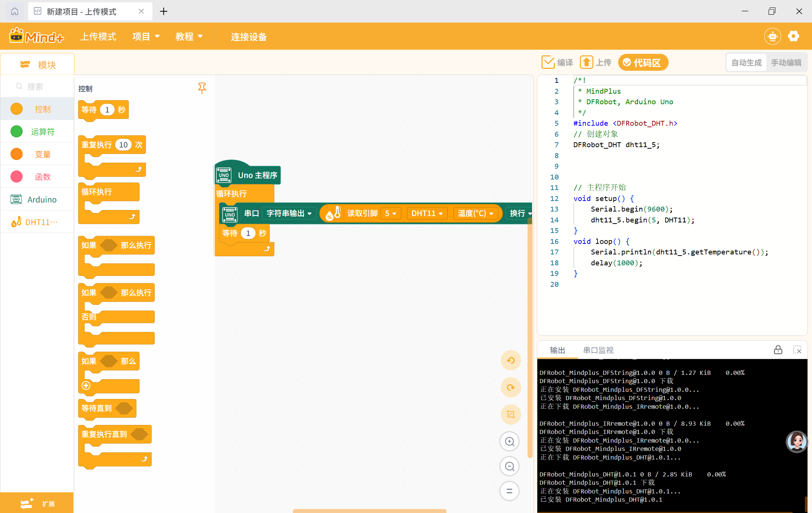The height and width of the screenshot is (513, 812).
Task: Toggle output scroll lock icon
Action: pos(778,350)
